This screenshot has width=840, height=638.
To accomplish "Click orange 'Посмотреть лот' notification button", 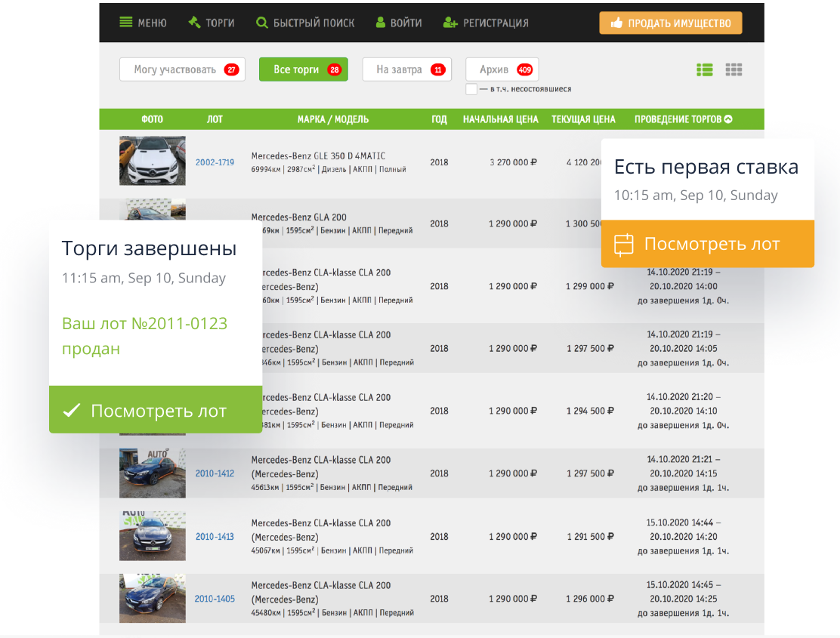I will click(708, 244).
